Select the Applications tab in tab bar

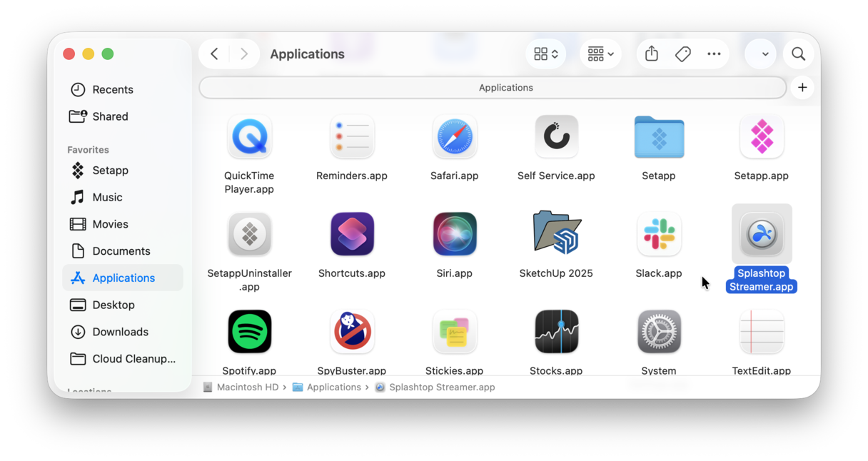tap(493, 88)
